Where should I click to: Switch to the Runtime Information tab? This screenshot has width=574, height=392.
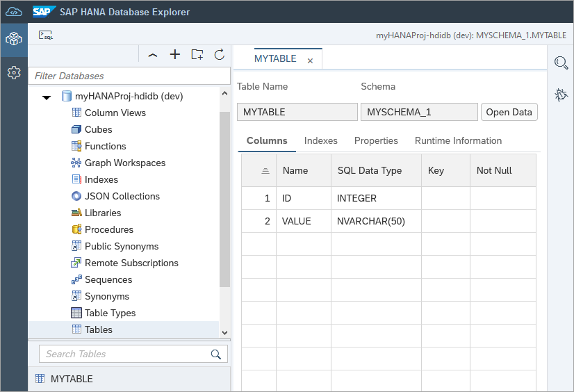click(458, 141)
